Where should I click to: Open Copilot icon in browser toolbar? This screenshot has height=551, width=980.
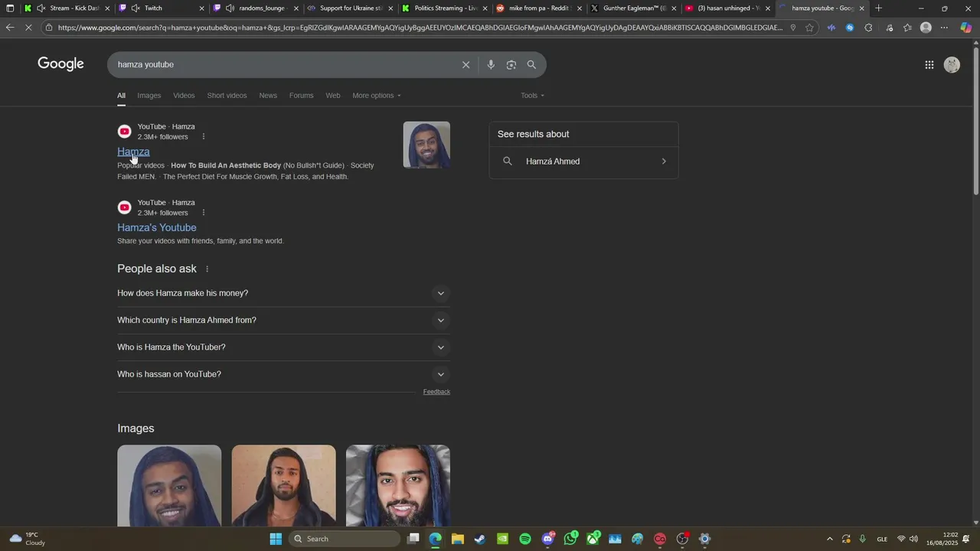(966, 28)
